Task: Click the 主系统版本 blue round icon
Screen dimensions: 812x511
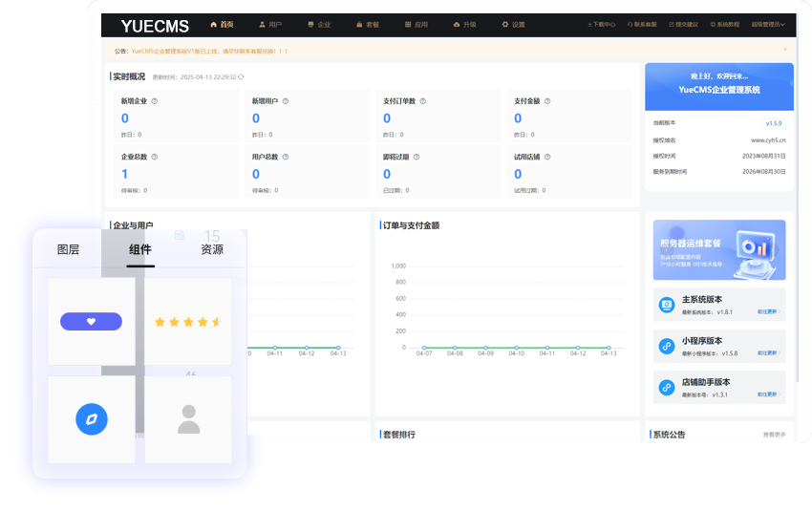Action: tap(668, 306)
